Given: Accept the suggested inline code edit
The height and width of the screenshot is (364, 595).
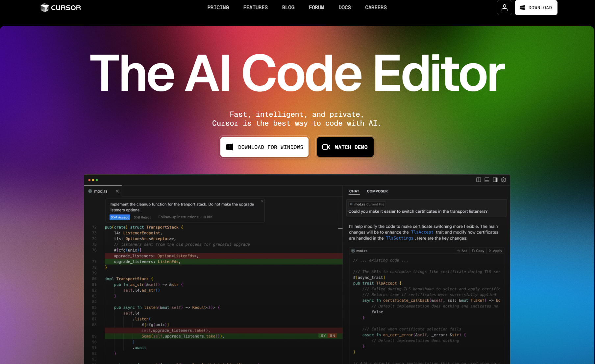Looking at the screenshot, I should coord(120,217).
